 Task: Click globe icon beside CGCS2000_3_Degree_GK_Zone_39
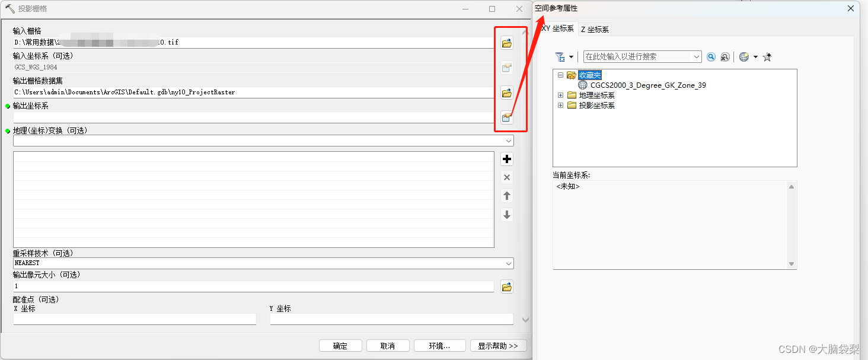(x=583, y=85)
